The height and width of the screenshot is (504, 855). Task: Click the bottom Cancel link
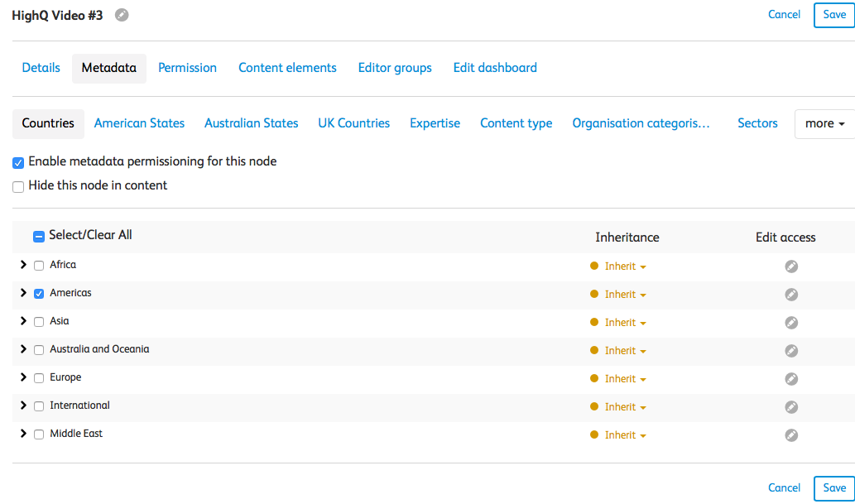coord(784,488)
